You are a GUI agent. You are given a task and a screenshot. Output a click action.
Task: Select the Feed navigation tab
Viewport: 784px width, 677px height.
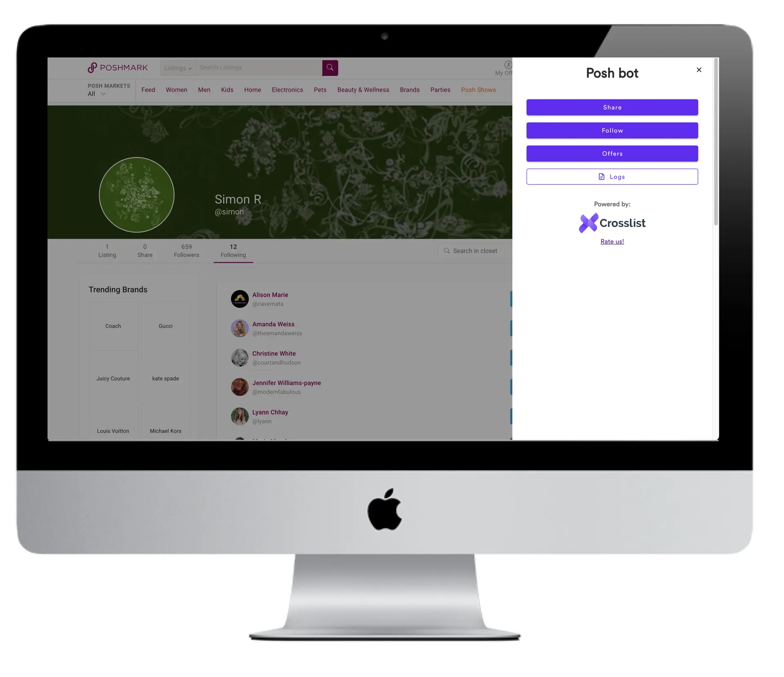pos(147,89)
